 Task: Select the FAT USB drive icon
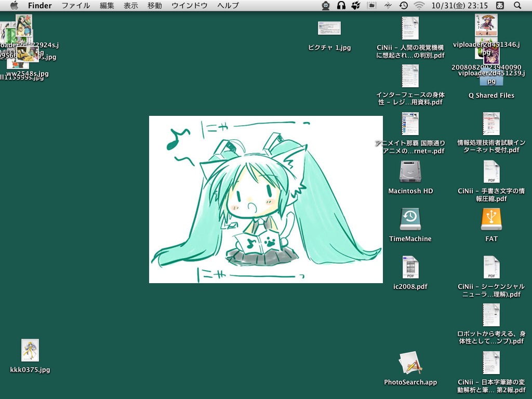(x=491, y=220)
